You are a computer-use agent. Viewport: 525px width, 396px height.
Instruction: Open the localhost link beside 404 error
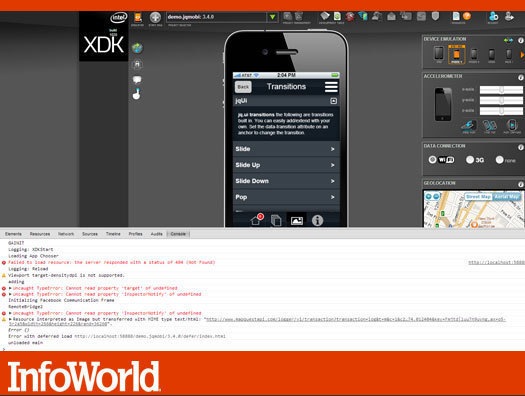pos(497,263)
